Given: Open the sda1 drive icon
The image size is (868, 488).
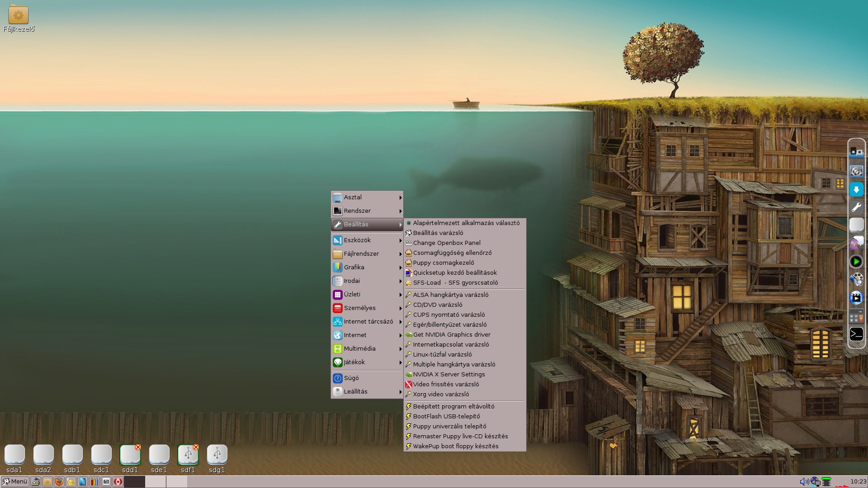Looking at the screenshot, I should pyautogui.click(x=14, y=459).
